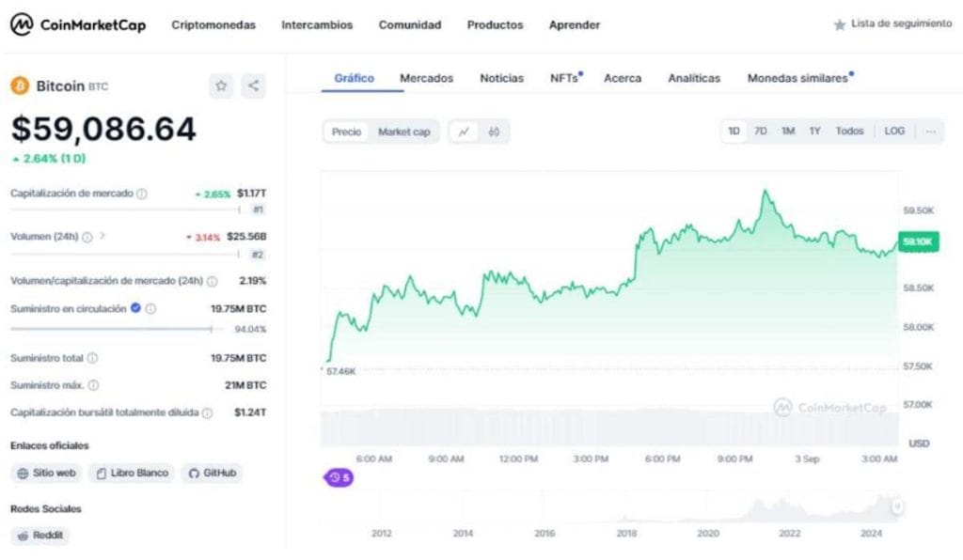
Task: Info icon next to Capitalización de mercado
Action: tap(142, 194)
